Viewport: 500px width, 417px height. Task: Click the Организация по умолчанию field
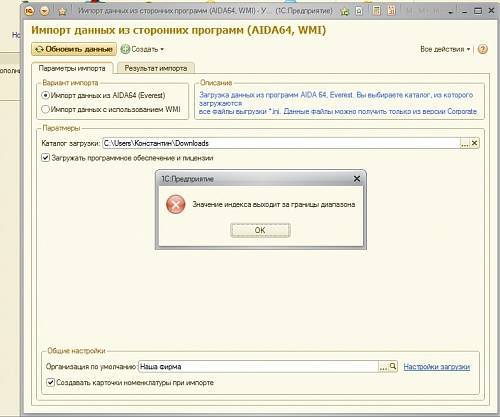[258, 367]
